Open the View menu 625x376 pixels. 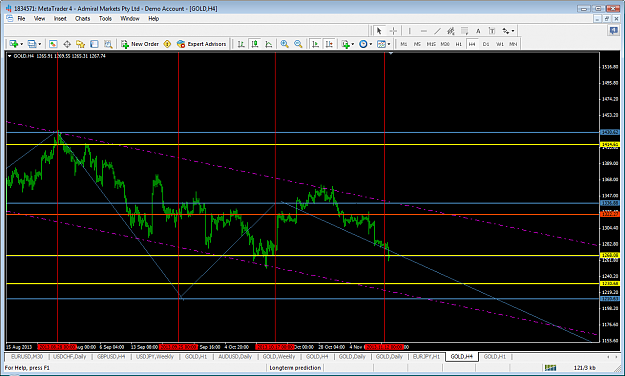pos(39,18)
